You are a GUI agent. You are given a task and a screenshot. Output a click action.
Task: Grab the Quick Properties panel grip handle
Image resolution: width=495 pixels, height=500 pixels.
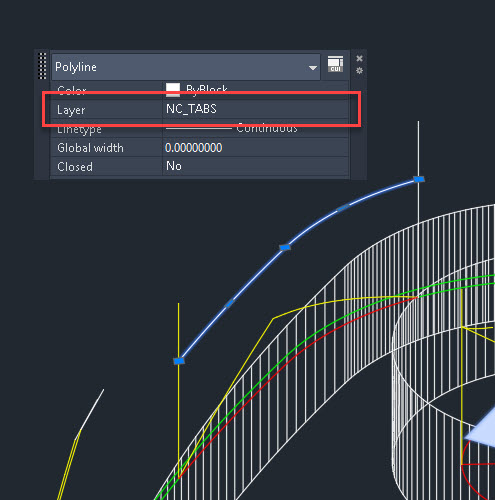tap(43, 66)
